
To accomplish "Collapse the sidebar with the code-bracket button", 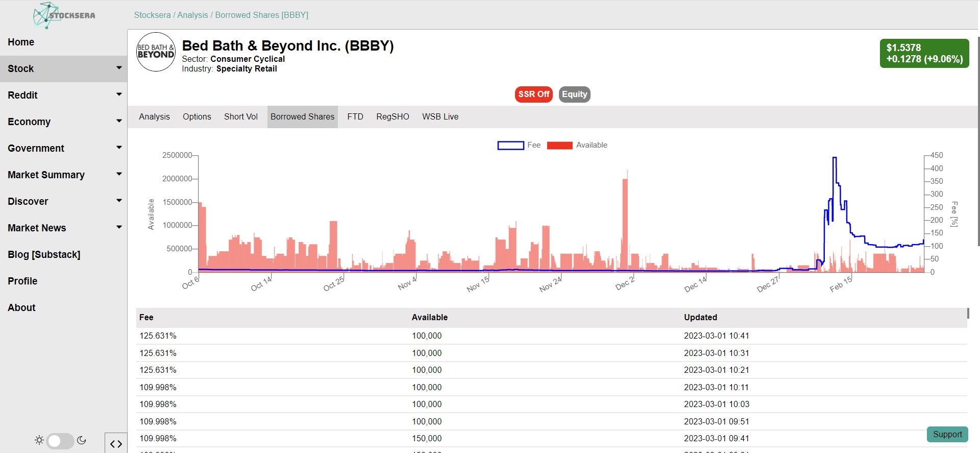I will 116,443.
